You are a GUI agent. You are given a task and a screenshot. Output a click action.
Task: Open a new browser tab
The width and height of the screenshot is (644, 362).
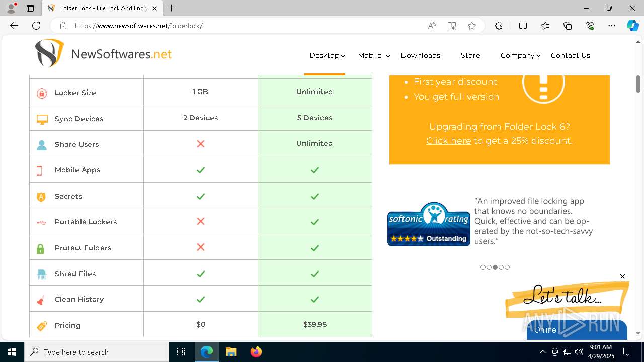tap(172, 8)
